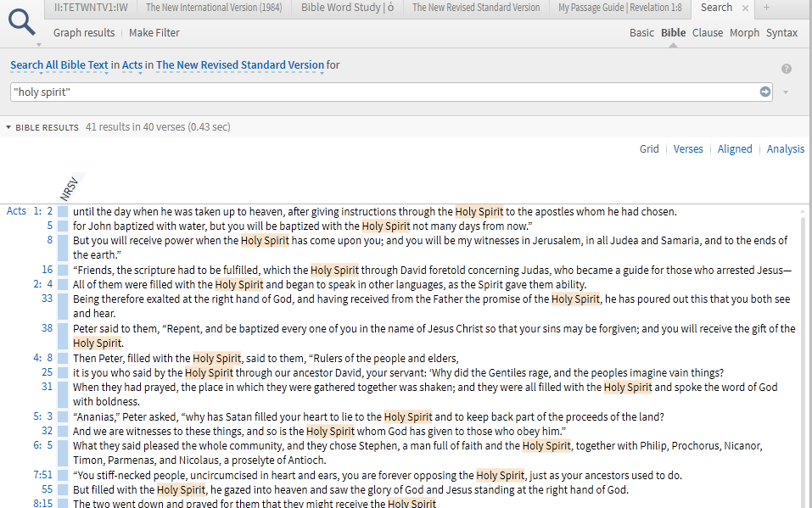Switch results to Aligned view

coord(734,149)
